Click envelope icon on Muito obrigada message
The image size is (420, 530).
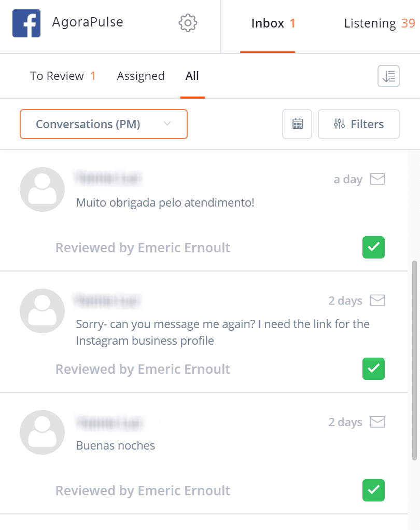point(377,179)
